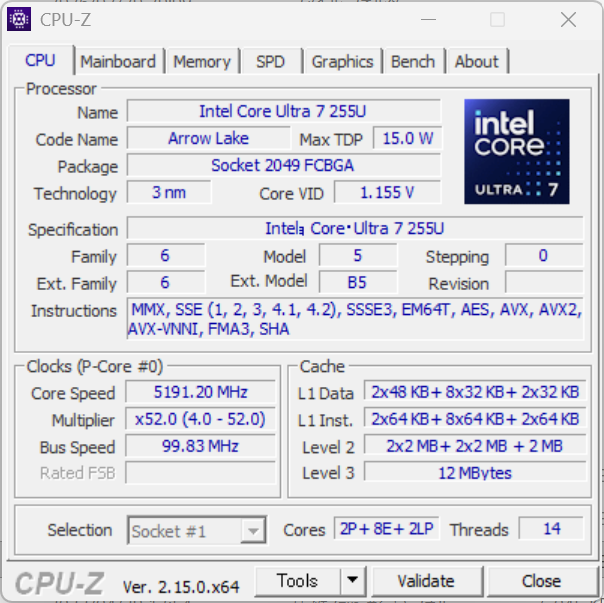Select the CPU tab
The image size is (604, 603).
(x=41, y=60)
